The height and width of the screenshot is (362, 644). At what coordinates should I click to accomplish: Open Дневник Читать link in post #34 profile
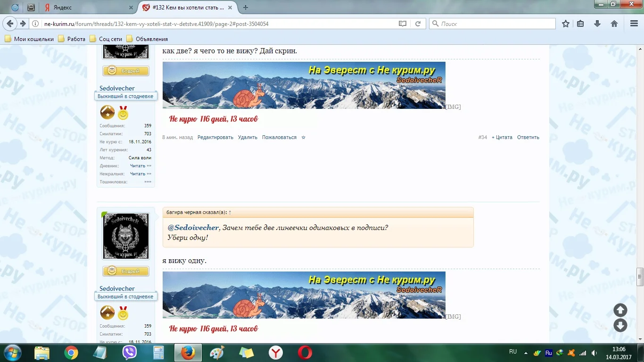coord(140,166)
